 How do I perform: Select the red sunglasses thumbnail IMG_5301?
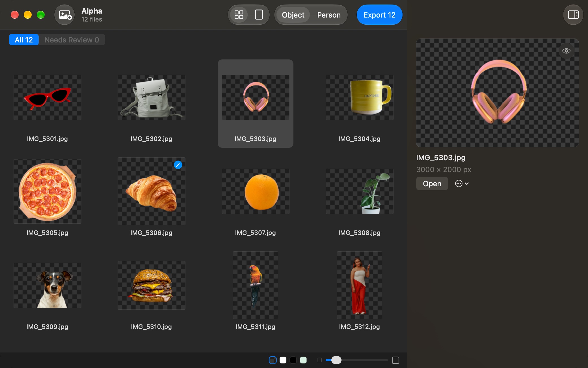[x=47, y=97]
